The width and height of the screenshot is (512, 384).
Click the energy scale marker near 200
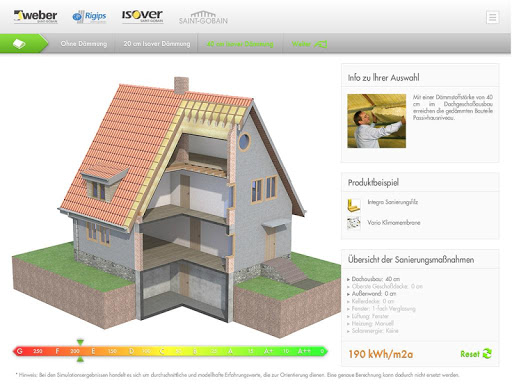(80, 350)
